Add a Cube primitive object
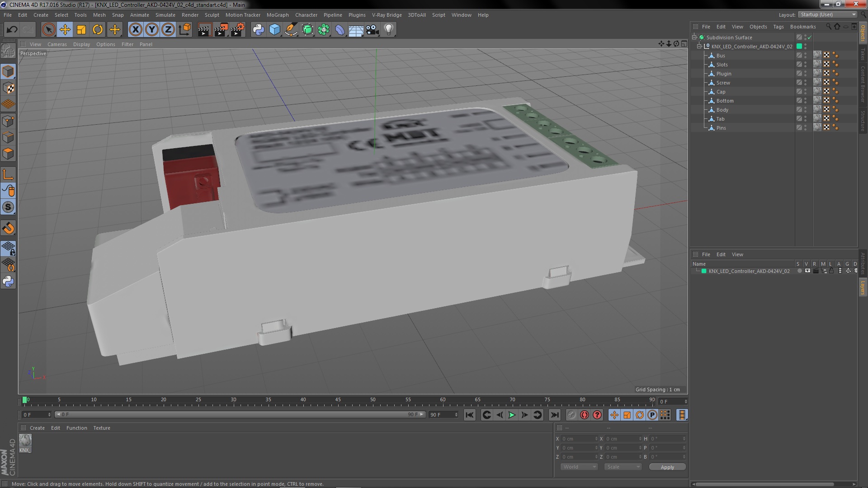This screenshot has width=868, height=488. (x=274, y=30)
